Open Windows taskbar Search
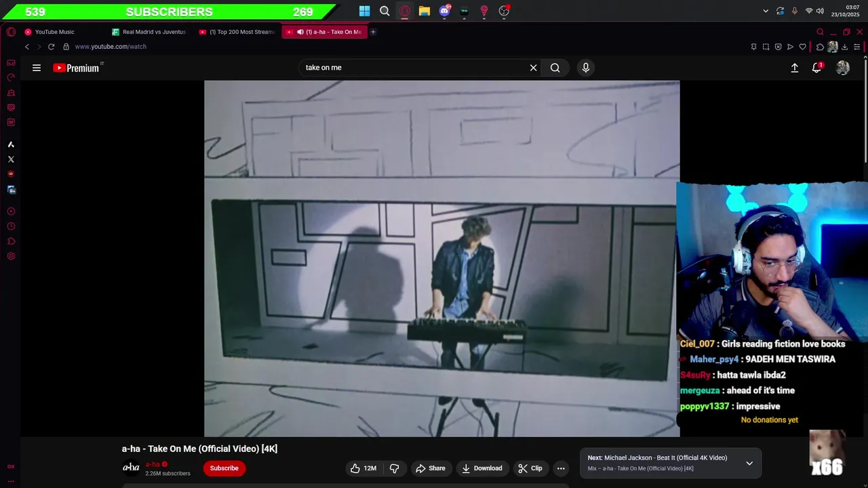 click(x=384, y=11)
